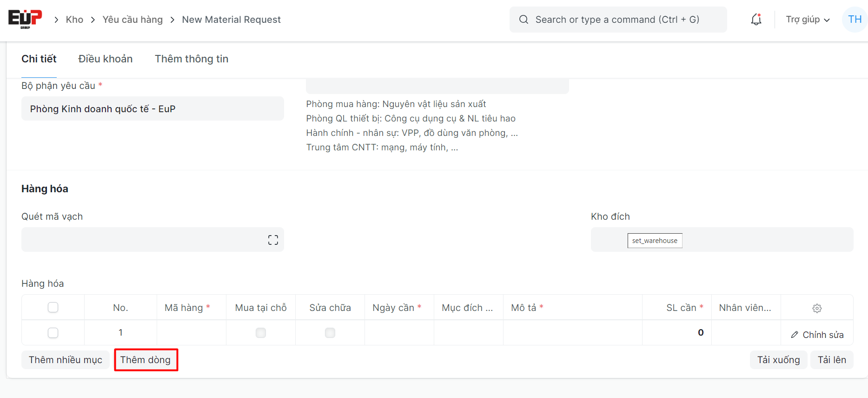Go to Yêu cầu hàng breadcrumb
The width and height of the screenshot is (868, 398).
click(133, 20)
